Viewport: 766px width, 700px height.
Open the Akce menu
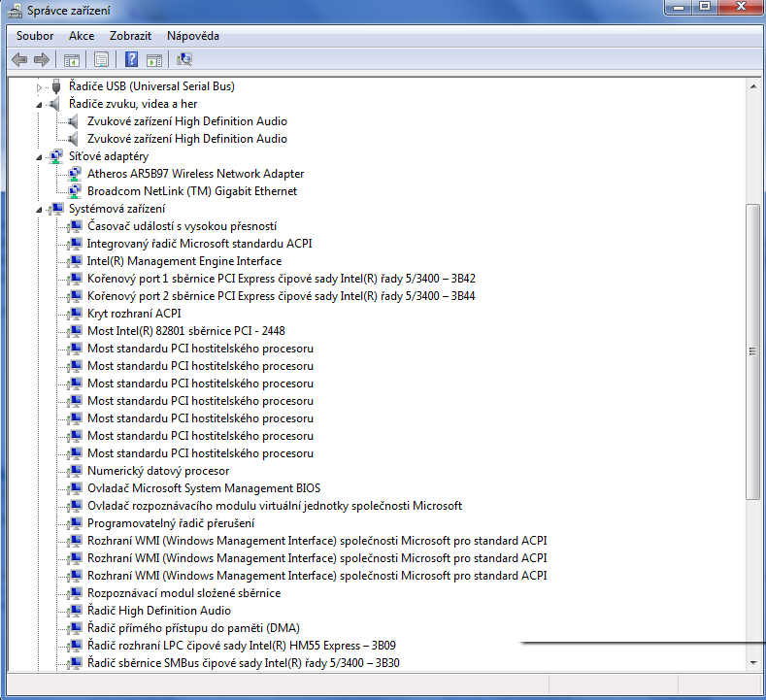(82, 36)
